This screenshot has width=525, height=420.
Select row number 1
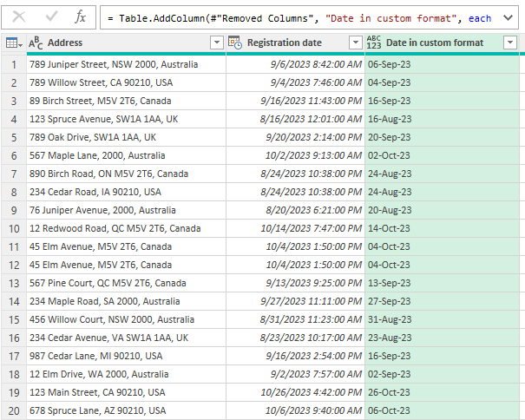pyautogui.click(x=14, y=64)
